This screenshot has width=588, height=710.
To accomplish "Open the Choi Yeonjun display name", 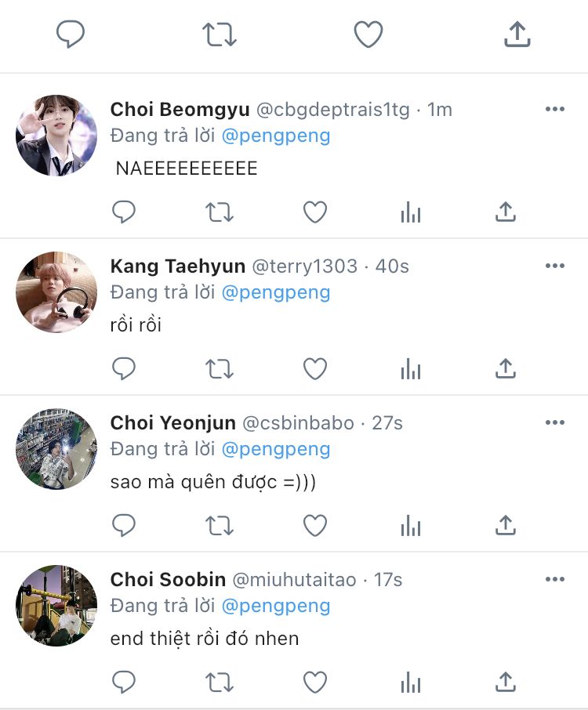I will tap(172, 423).
